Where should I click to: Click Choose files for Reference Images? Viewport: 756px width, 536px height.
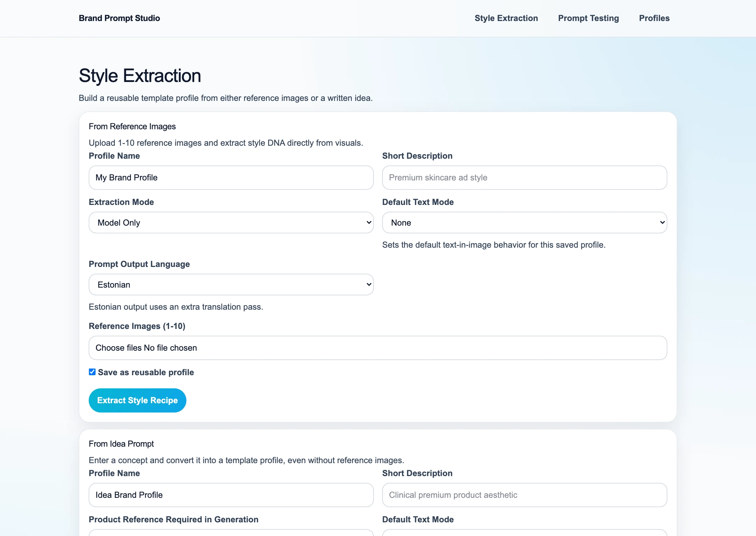[119, 348]
